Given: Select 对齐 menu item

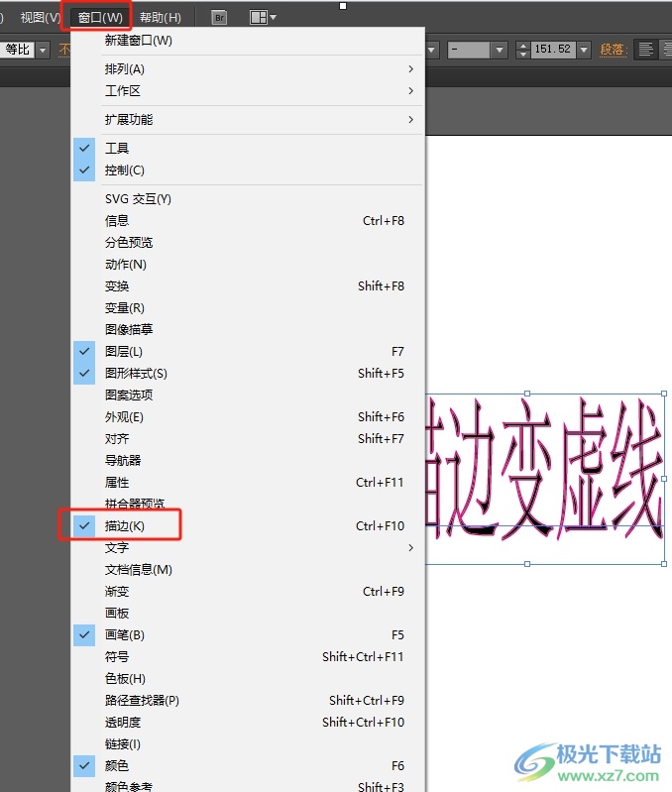Looking at the screenshot, I should [248, 438].
